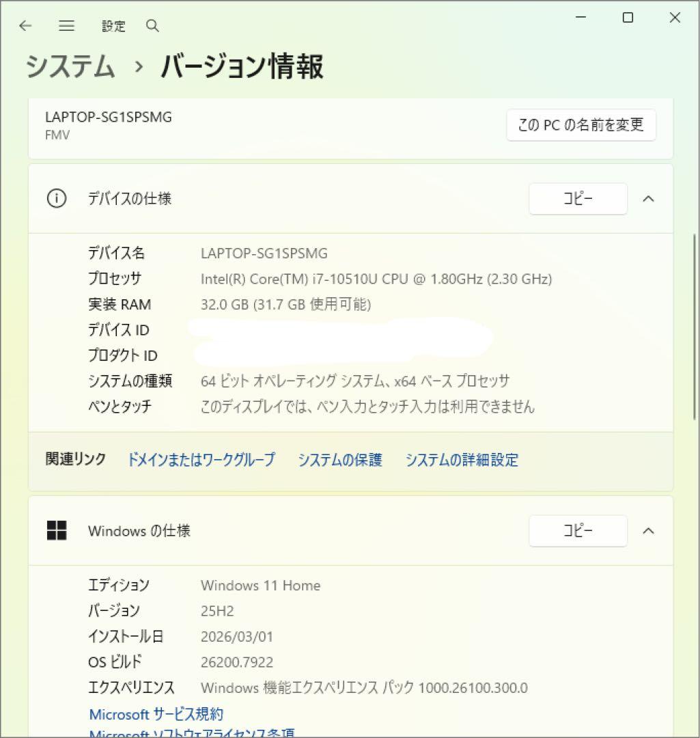This screenshot has height=738, width=700.
Task: Collapse the デバイスの仕様 section chevron
Action: click(x=648, y=199)
